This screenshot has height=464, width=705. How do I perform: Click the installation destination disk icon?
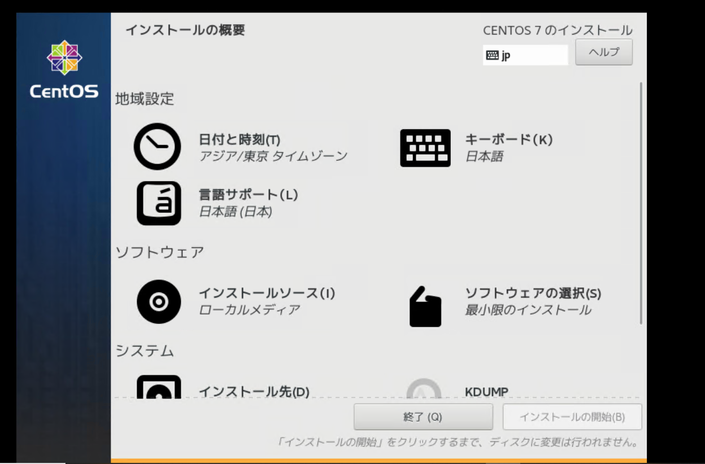coord(159,387)
